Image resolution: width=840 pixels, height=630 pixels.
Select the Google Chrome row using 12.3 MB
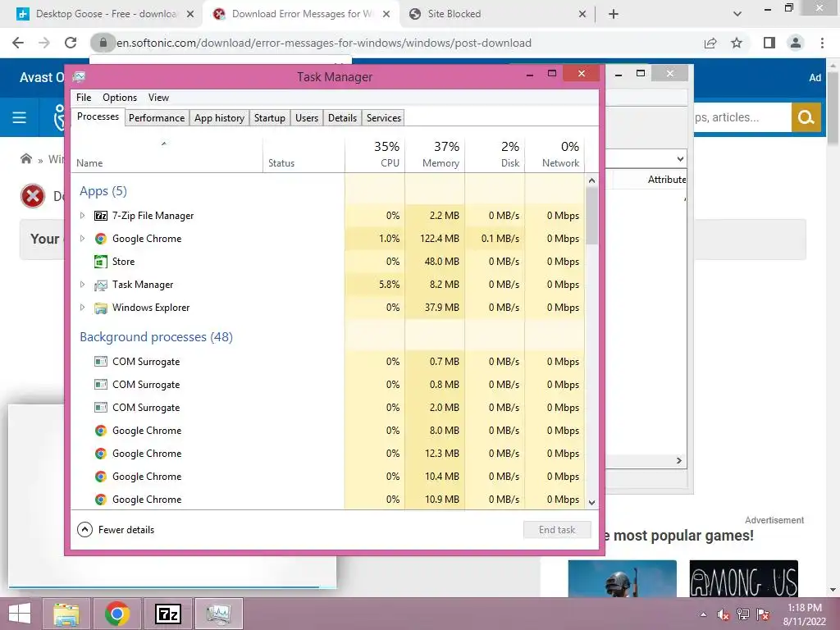(328, 454)
